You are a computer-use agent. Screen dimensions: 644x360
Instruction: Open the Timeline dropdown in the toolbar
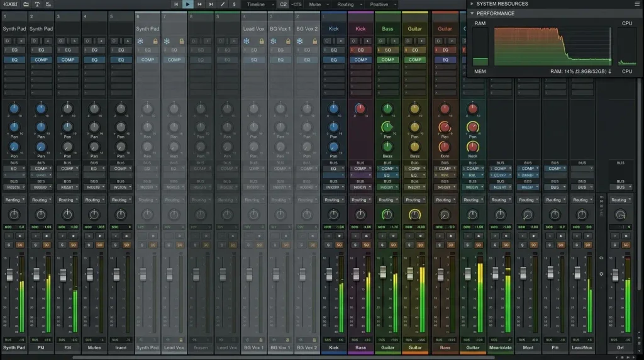[260, 4]
